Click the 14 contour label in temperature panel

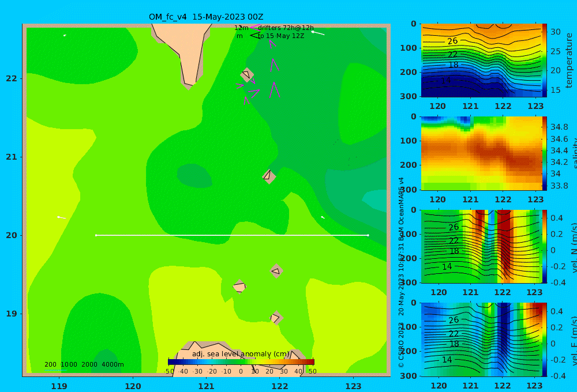click(x=445, y=80)
